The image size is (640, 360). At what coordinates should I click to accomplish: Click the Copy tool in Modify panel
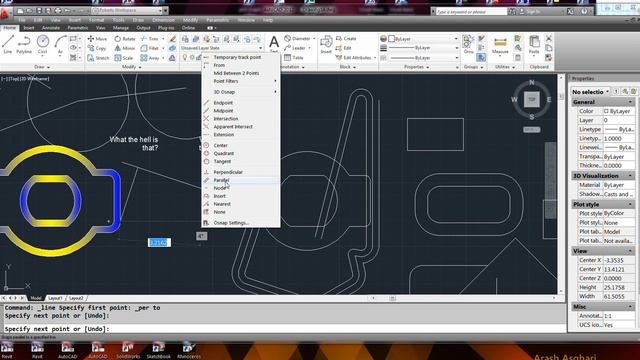[x=97, y=48]
